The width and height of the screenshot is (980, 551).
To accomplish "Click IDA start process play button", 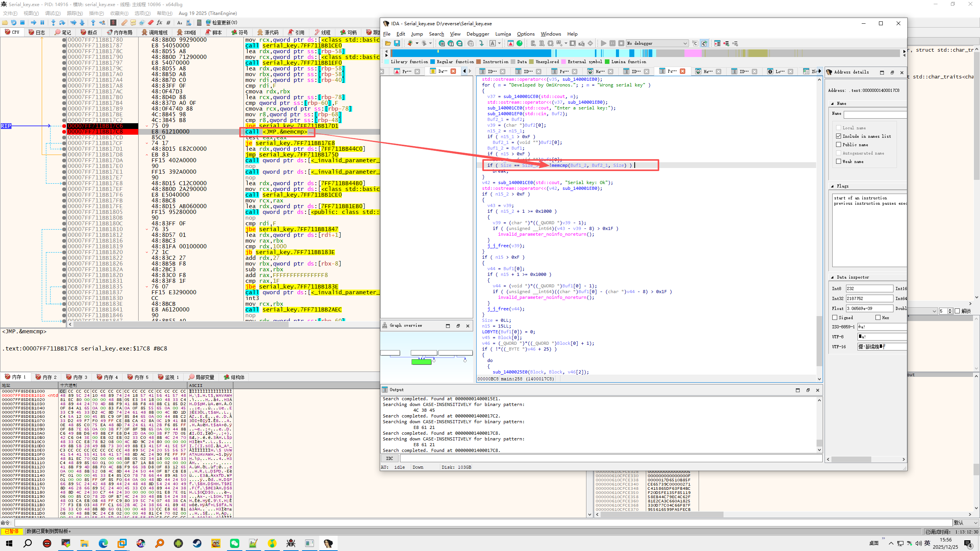I will coord(604,43).
